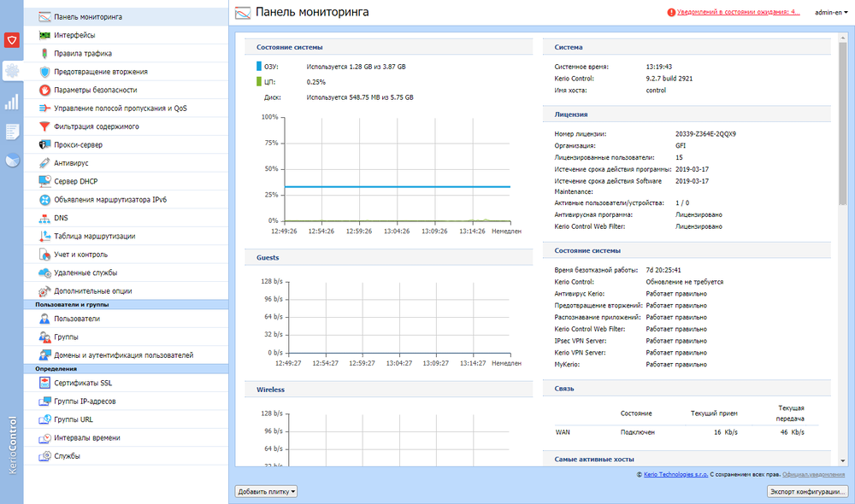Click the Фильтрация содержимого funnel icon

[44, 126]
